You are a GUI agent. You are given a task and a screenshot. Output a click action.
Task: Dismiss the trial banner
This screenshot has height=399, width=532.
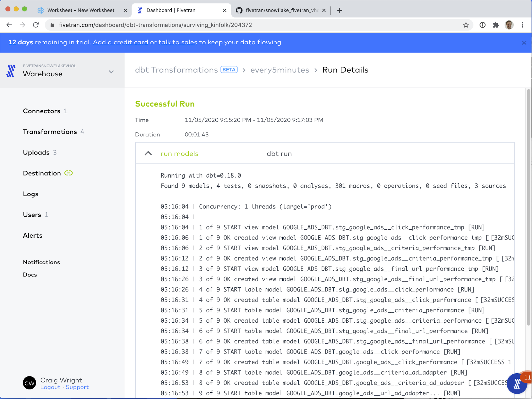click(524, 43)
